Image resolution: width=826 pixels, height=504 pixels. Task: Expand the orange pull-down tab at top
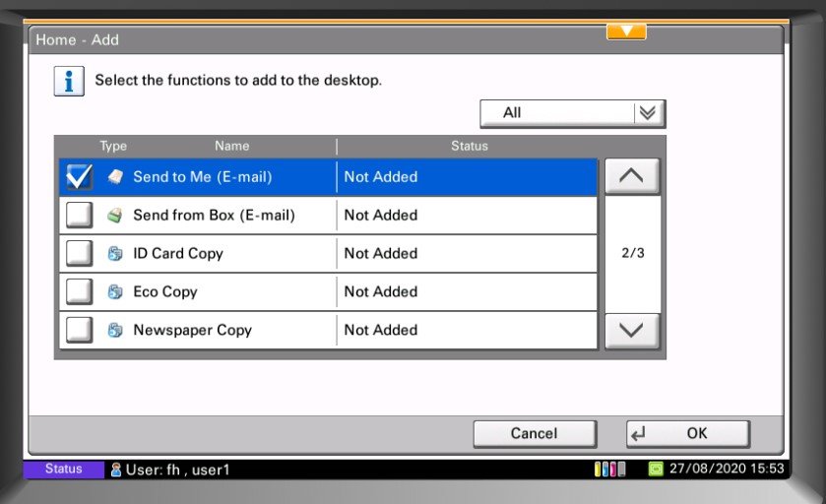click(626, 31)
